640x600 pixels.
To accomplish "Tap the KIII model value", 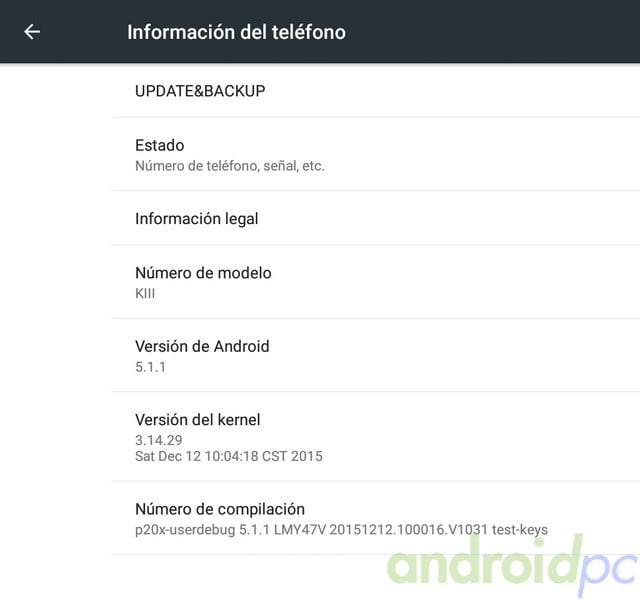I will pyautogui.click(x=145, y=293).
